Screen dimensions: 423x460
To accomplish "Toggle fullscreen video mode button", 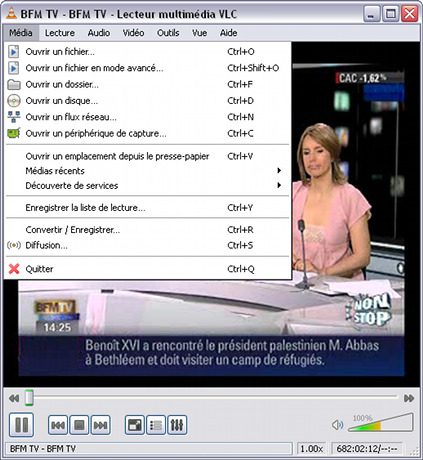I will click(134, 425).
